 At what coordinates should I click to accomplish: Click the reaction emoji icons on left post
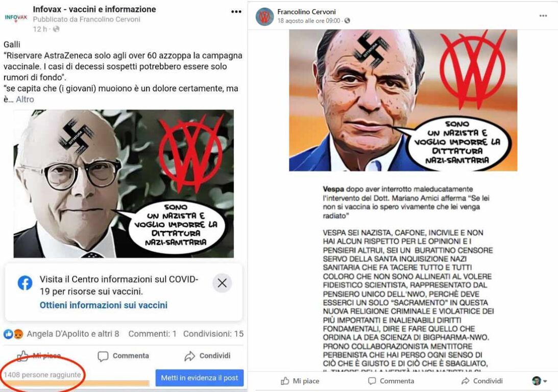13,334
